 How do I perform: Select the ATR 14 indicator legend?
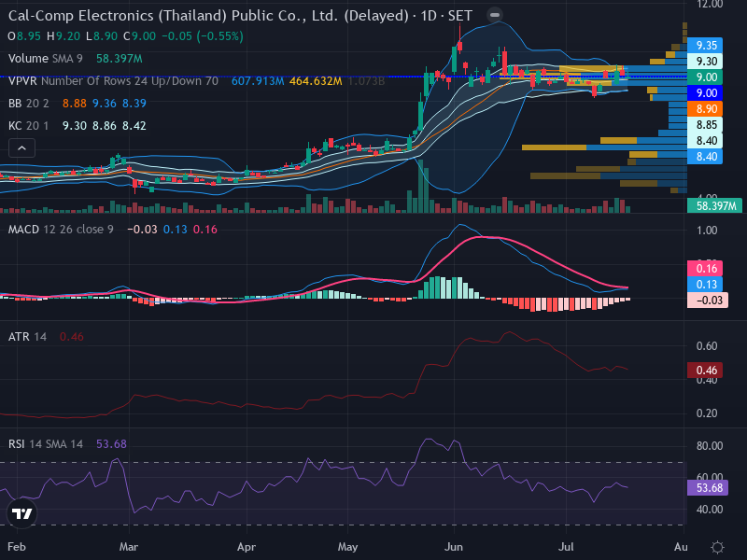[x=28, y=337]
